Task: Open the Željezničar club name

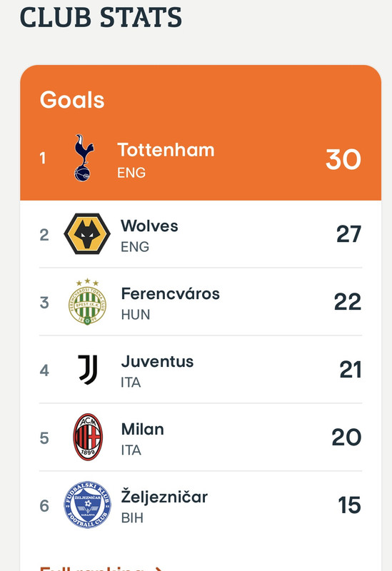Action: point(164,496)
